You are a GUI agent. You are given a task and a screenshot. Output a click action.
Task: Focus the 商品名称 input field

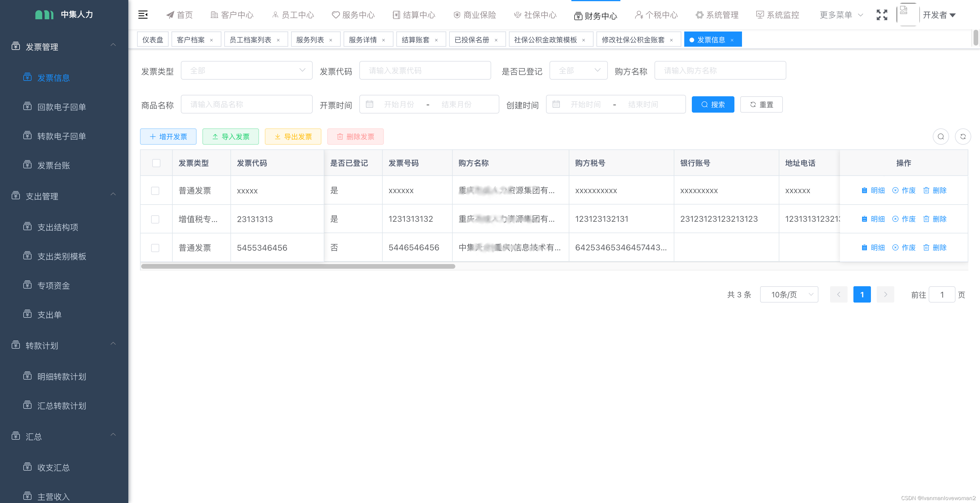tap(246, 104)
